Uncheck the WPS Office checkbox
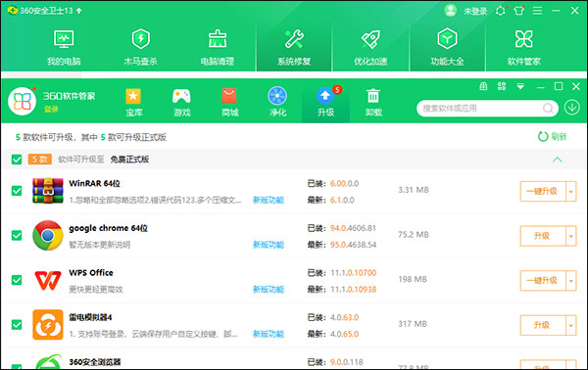The width and height of the screenshot is (588, 370). coord(17,280)
